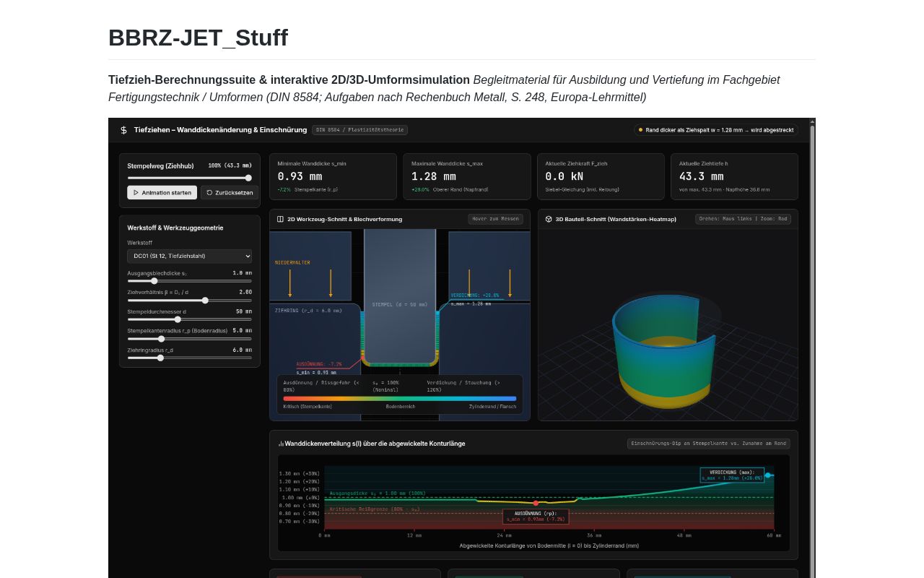Click the Stempelweg (Ziehhub) slider handle
The width and height of the screenshot is (924, 578).
point(248,178)
